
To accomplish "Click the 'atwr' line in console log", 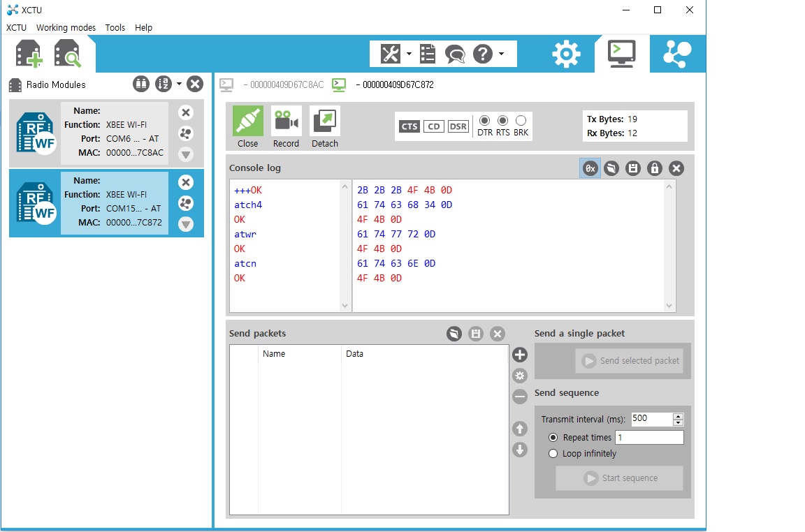I will [245, 234].
